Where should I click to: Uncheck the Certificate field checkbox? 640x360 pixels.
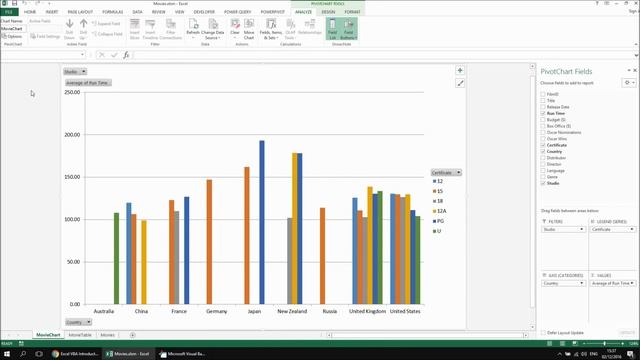click(x=543, y=145)
